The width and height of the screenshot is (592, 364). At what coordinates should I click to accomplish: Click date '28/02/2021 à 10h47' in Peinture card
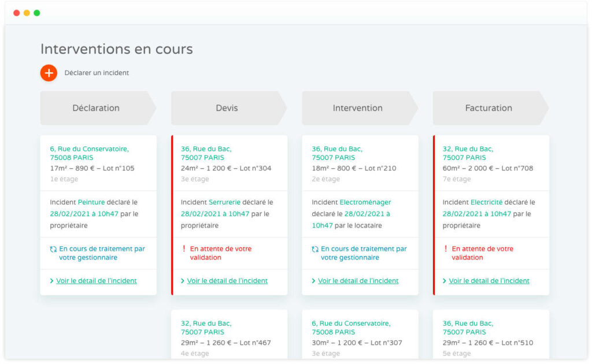tap(84, 214)
